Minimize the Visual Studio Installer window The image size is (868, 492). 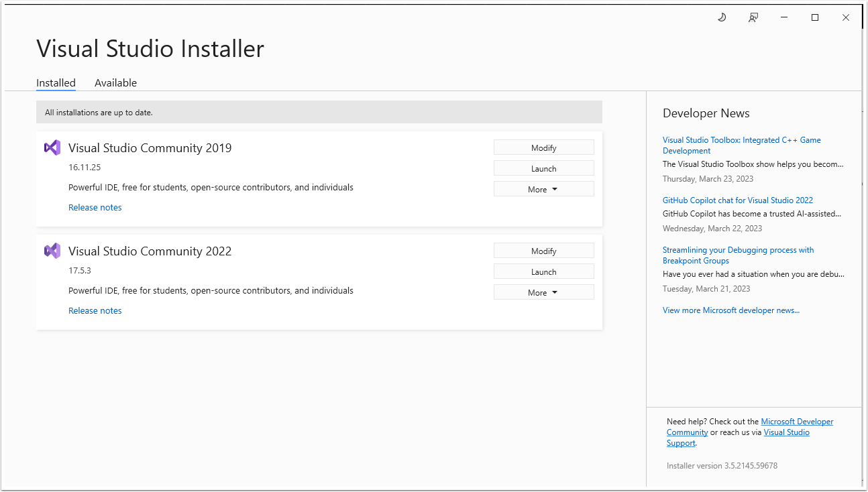[x=784, y=17]
